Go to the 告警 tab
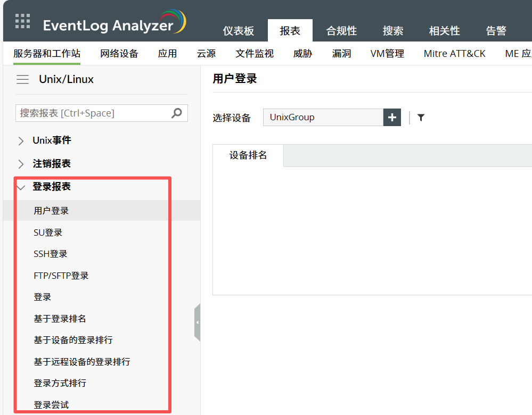This screenshot has height=415, width=532. click(496, 31)
